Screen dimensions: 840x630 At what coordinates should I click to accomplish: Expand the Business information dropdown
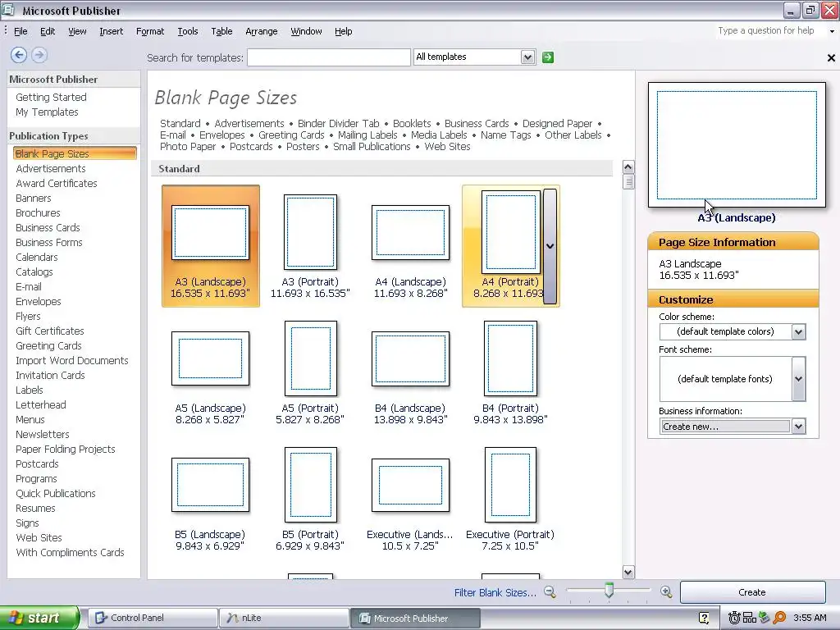pos(798,427)
